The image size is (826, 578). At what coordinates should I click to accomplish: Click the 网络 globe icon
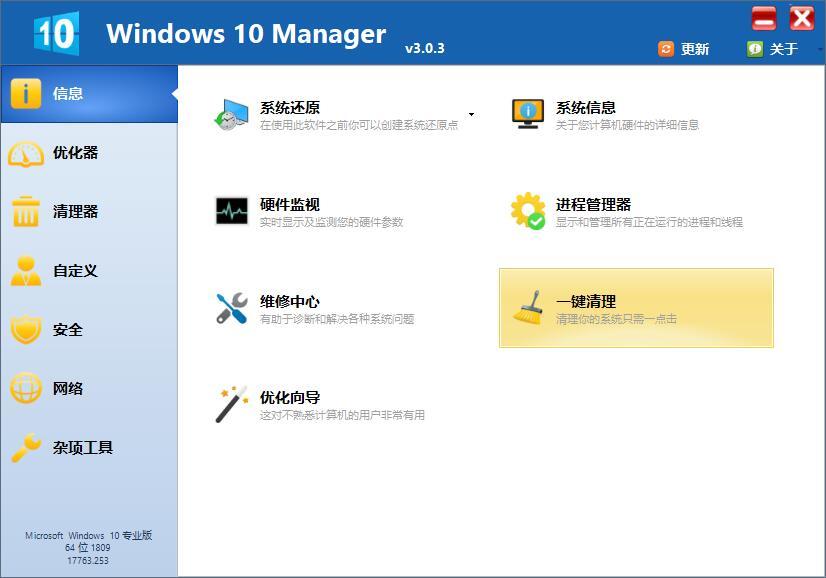pos(26,388)
